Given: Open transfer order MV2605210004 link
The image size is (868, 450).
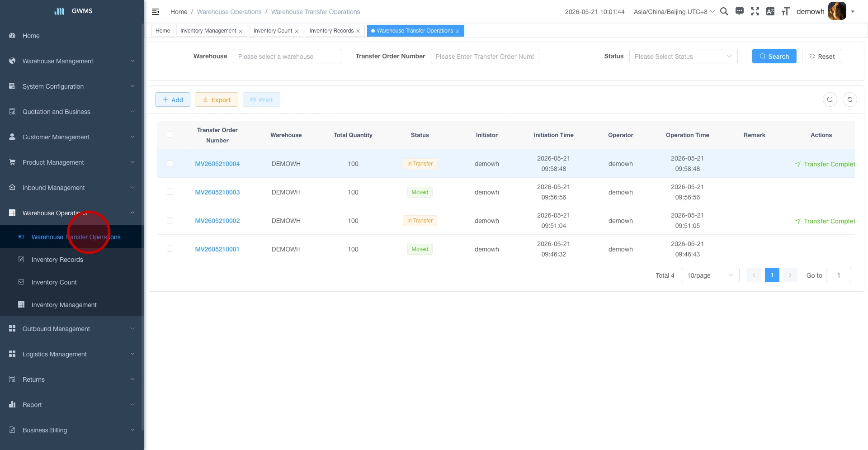Looking at the screenshot, I should point(217,164).
